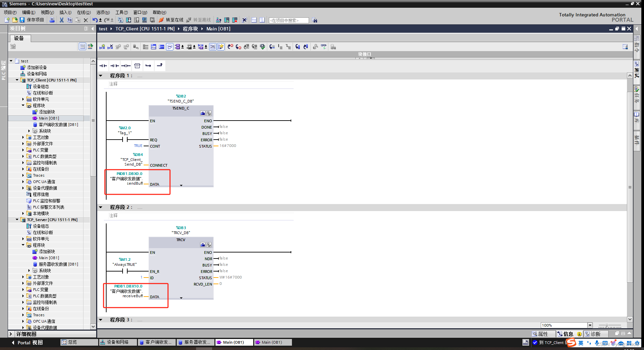
Task: Click the open branch icon
Action: click(148, 66)
